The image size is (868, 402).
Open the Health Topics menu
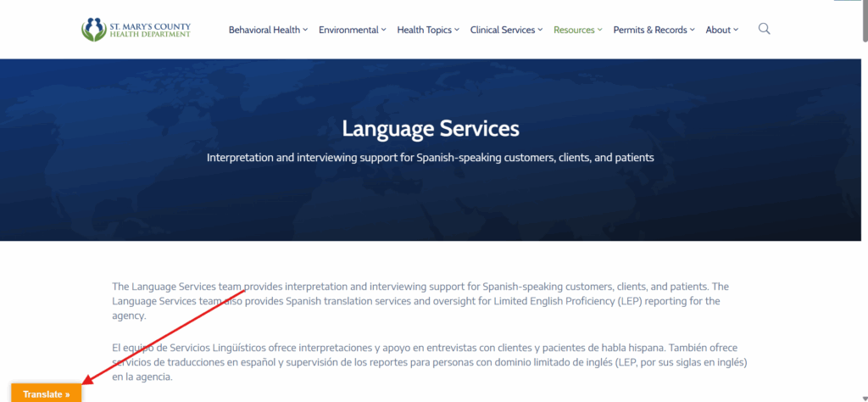[428, 30]
